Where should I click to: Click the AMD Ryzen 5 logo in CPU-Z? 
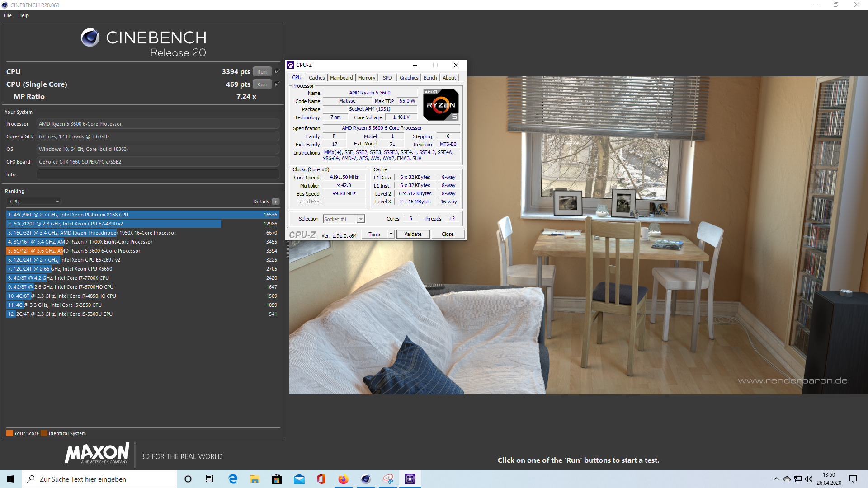pos(440,104)
